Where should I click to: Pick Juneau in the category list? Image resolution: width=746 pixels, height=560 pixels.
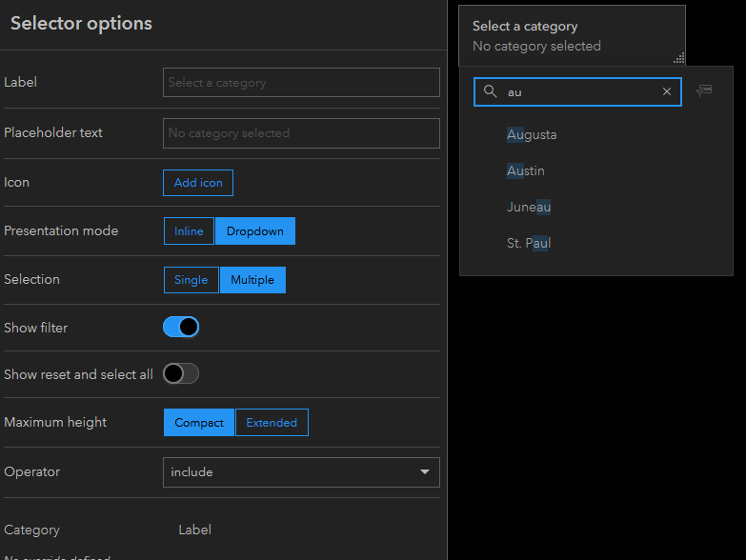point(529,207)
